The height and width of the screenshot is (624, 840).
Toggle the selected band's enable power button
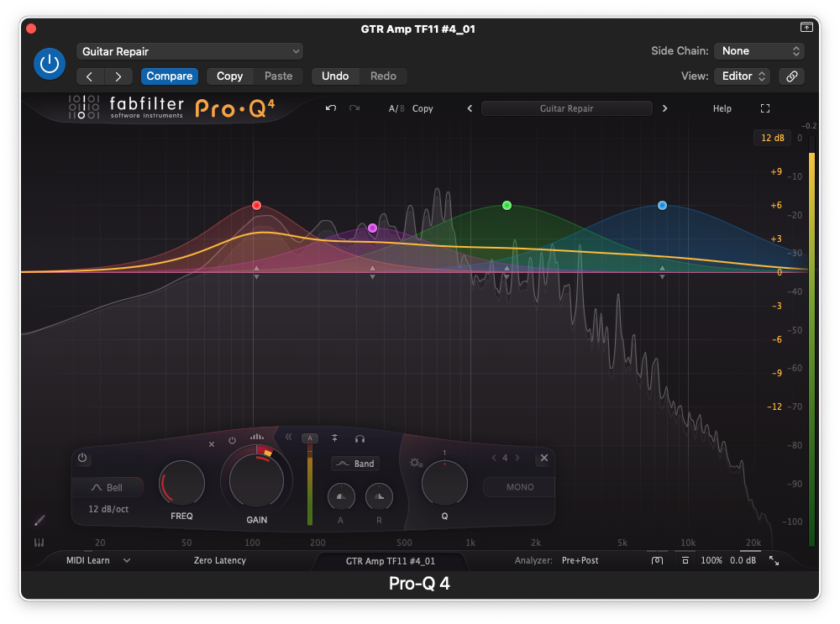82,458
